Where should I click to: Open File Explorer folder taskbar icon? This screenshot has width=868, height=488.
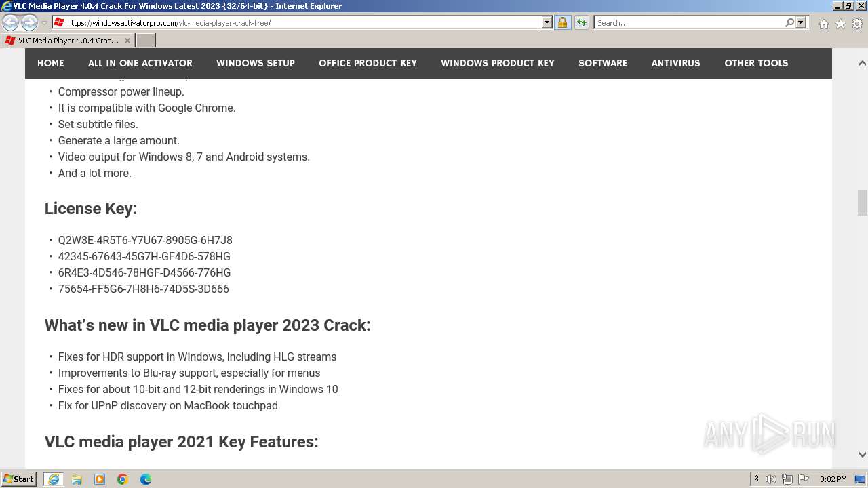pyautogui.click(x=77, y=479)
